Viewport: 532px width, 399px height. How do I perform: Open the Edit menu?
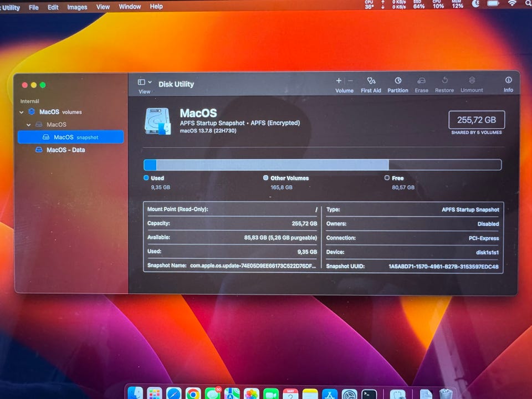coord(53,7)
